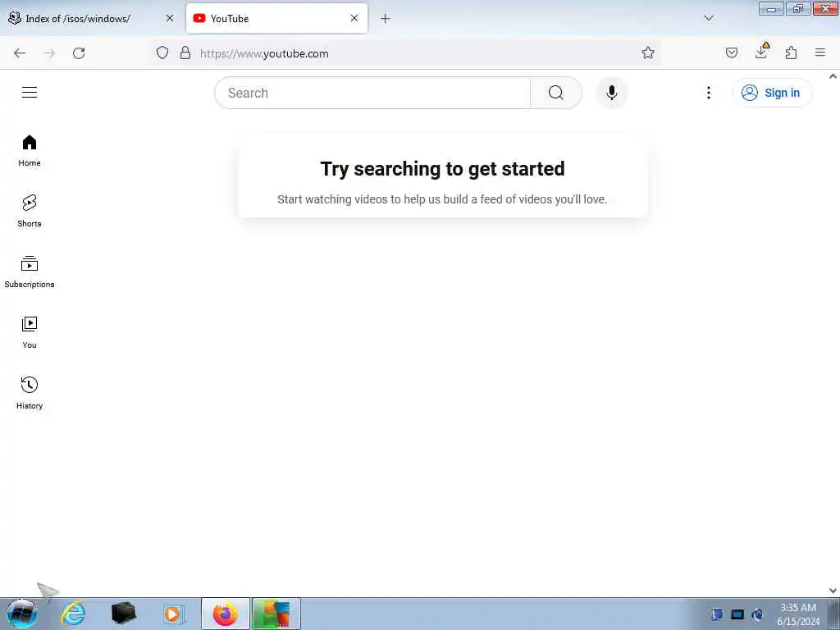840x630 pixels.
Task: Go back with the browser back arrow
Action: (20, 53)
